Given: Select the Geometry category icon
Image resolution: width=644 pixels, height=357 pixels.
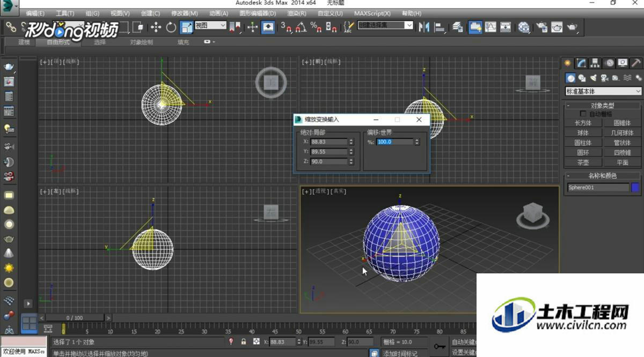Looking at the screenshot, I should tap(571, 78).
